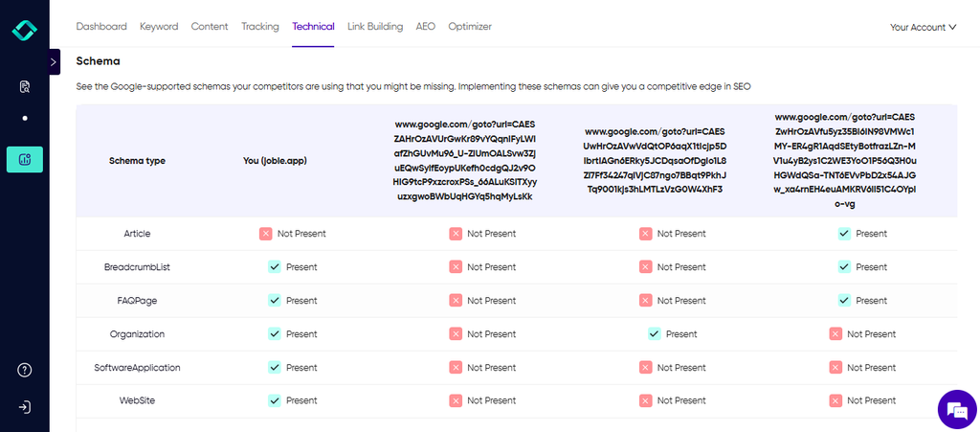
Task: Click FAQPage check mark under joble.app
Action: (x=275, y=301)
